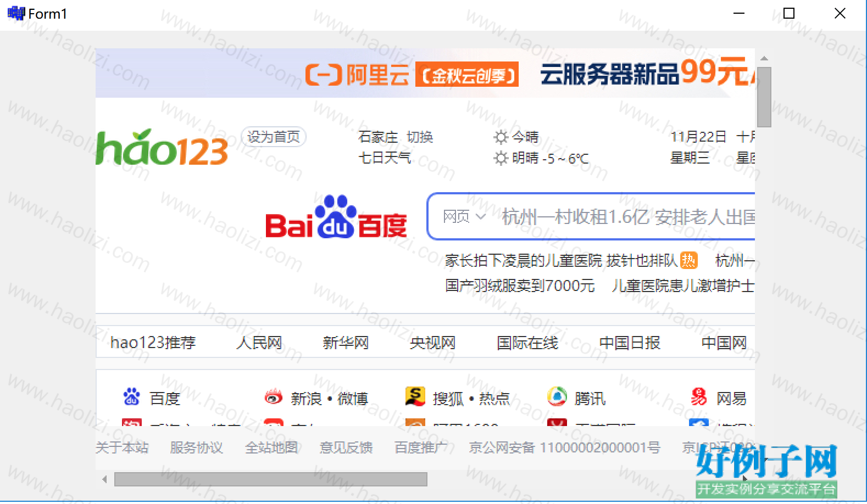The width and height of the screenshot is (867, 504).
Task: Open the 新华网 tab link
Action: 346,343
